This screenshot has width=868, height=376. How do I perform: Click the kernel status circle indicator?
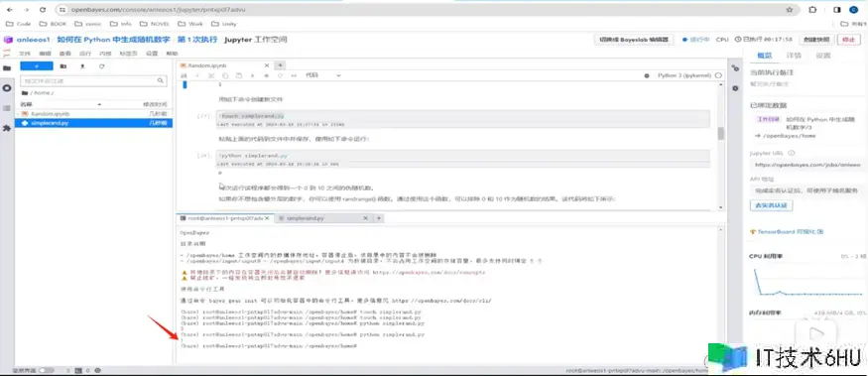coord(718,75)
